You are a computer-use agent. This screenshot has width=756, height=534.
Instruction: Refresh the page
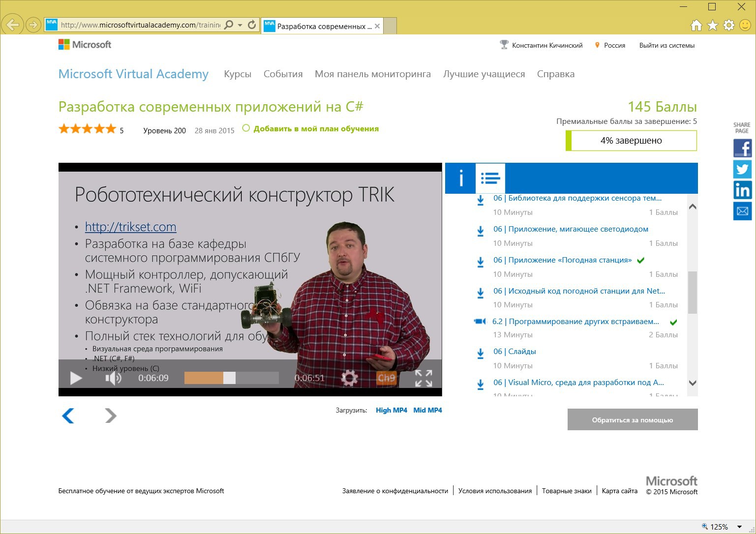[x=252, y=25]
